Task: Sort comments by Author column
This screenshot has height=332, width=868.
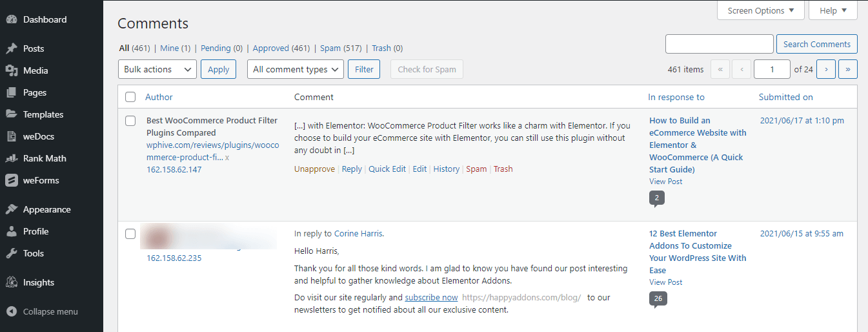Action: (159, 97)
